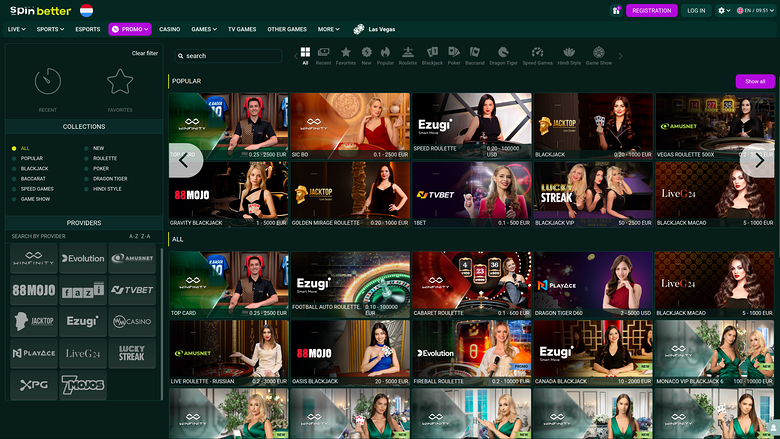The width and height of the screenshot is (780, 439).
Task: Advance category icons with right chevron
Action: pos(620,56)
